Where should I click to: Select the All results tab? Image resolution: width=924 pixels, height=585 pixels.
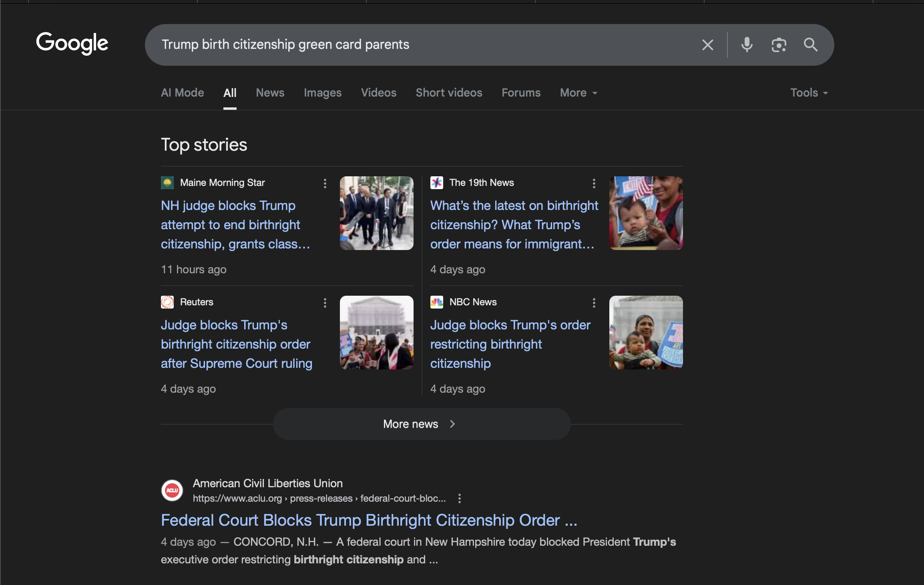coord(230,93)
